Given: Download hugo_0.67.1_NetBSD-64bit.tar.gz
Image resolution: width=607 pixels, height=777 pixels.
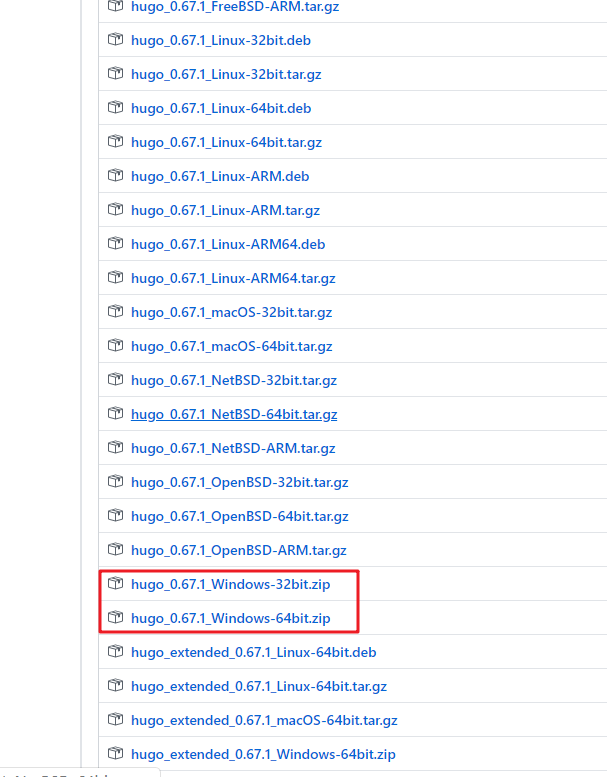Looking at the screenshot, I should [234, 414].
